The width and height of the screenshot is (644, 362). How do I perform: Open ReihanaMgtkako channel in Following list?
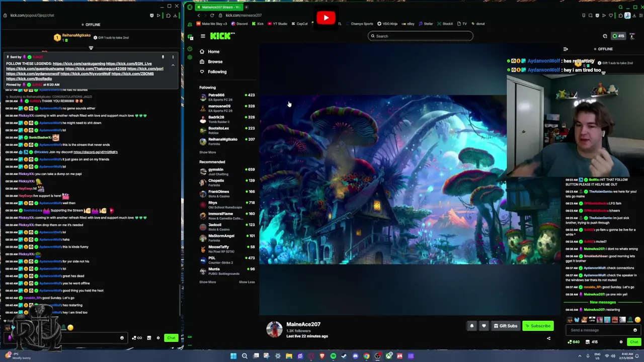227,141
